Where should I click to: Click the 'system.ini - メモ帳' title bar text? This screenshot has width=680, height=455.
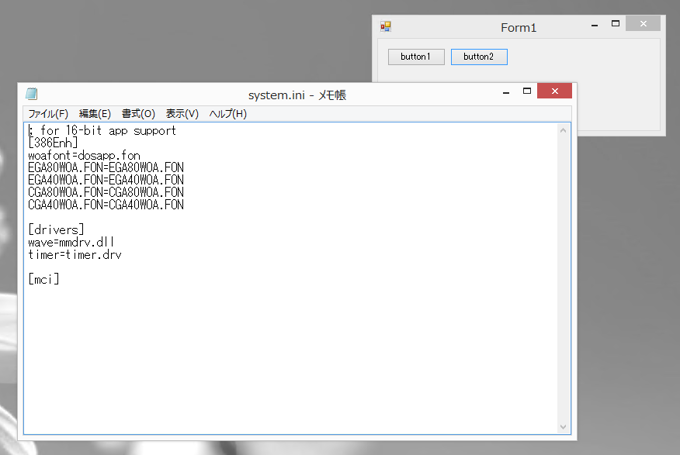coord(297,95)
